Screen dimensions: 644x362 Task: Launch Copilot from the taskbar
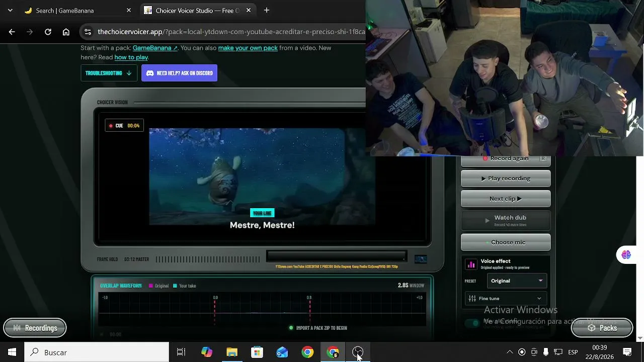coord(207,352)
